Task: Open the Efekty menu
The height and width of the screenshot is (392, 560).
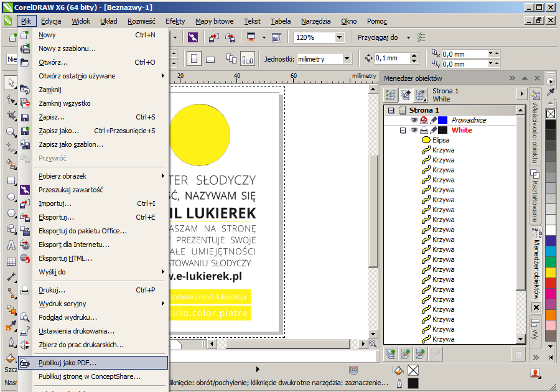Action: point(175,21)
